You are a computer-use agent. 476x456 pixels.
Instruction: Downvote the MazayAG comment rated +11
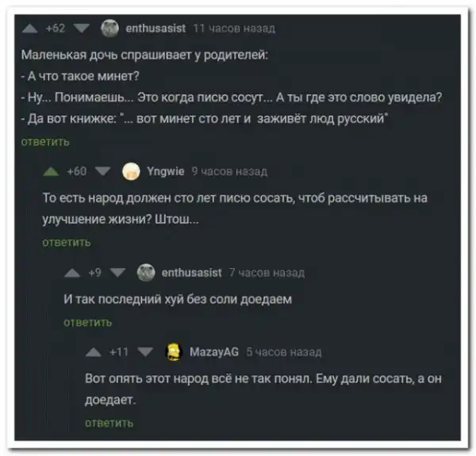(x=145, y=352)
